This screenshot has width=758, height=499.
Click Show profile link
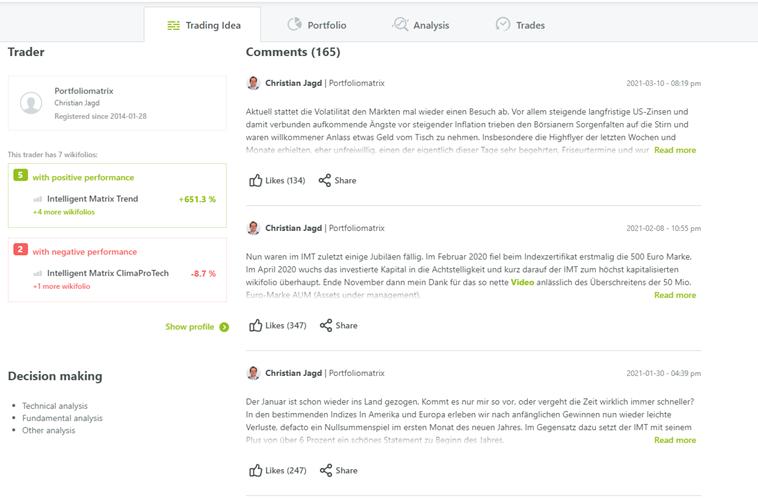point(190,327)
